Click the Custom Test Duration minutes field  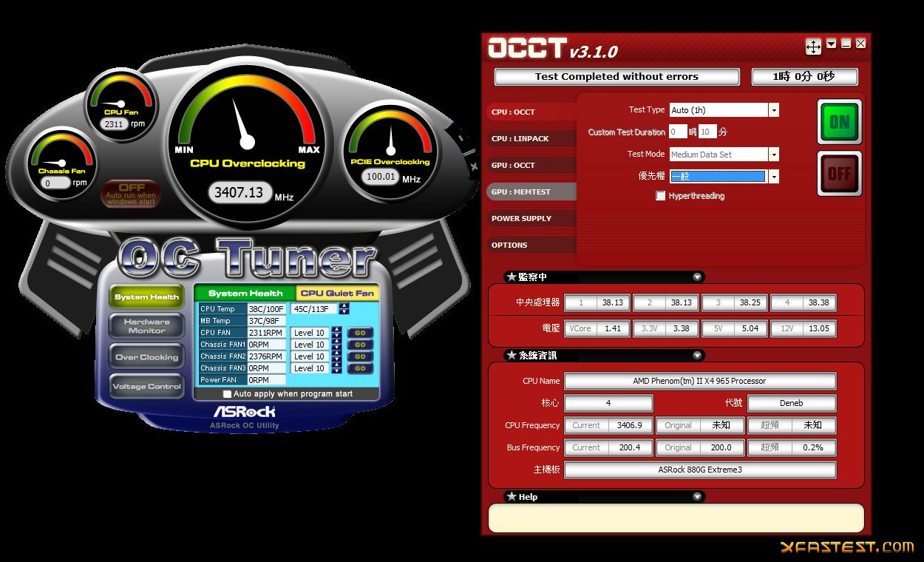[x=707, y=132]
